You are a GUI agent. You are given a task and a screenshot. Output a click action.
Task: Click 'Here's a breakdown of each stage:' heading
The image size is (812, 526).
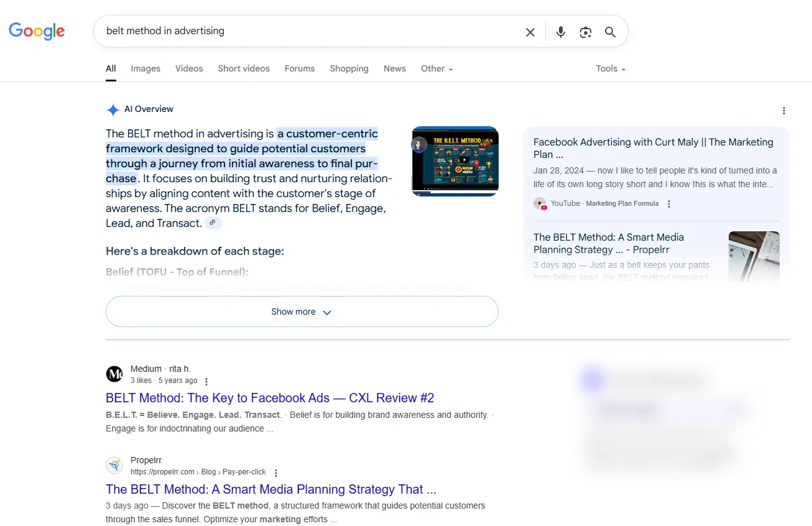click(195, 251)
